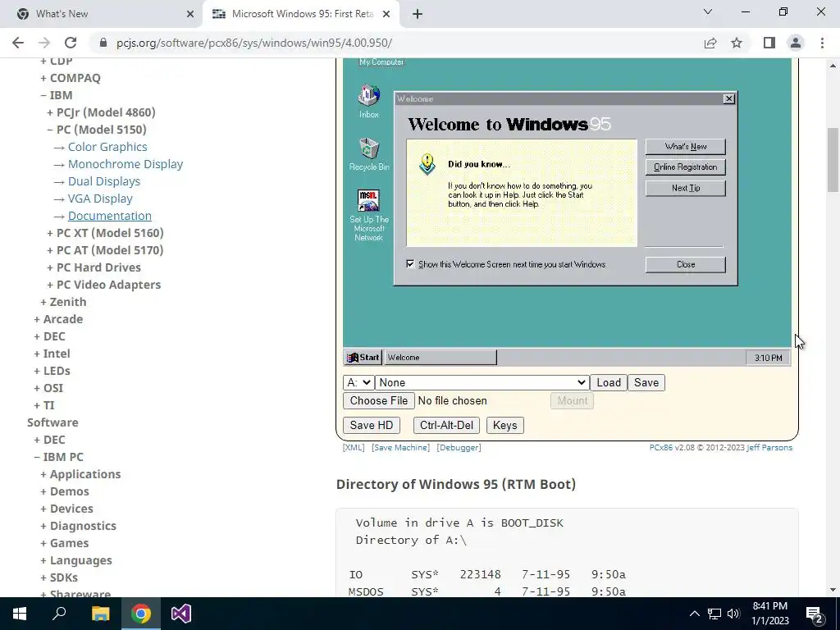
Task: Select the drive A: dropdown
Action: tap(358, 382)
